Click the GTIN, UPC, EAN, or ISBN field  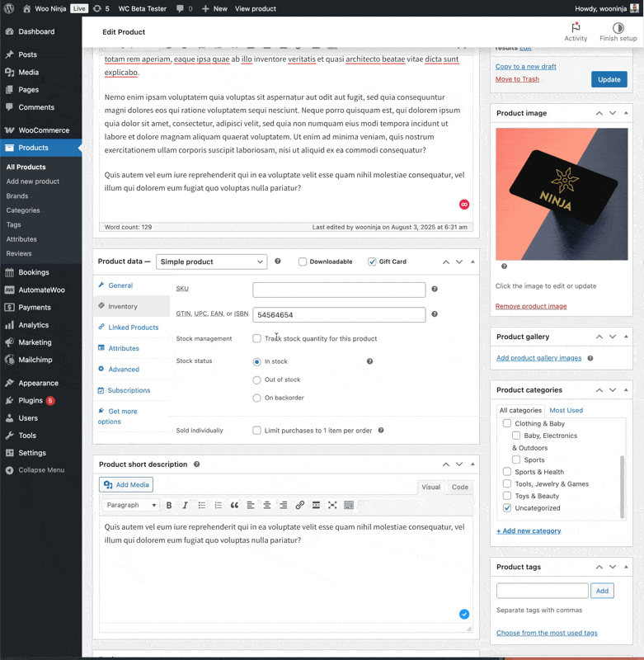click(x=339, y=314)
